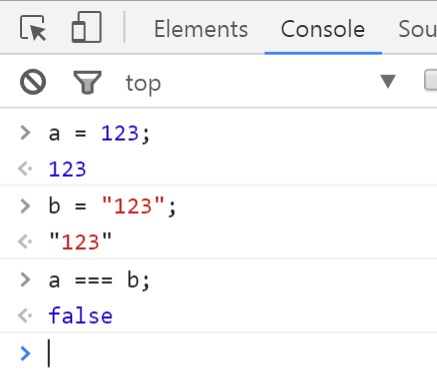Open the top execution context dropdown
Screen dimensions: 437x386
[260, 82]
